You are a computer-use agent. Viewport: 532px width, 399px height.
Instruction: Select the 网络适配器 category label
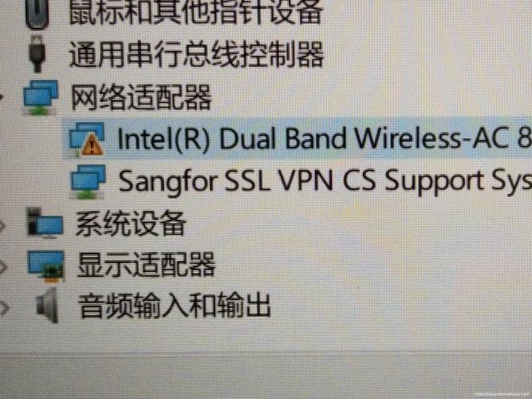[x=141, y=97]
